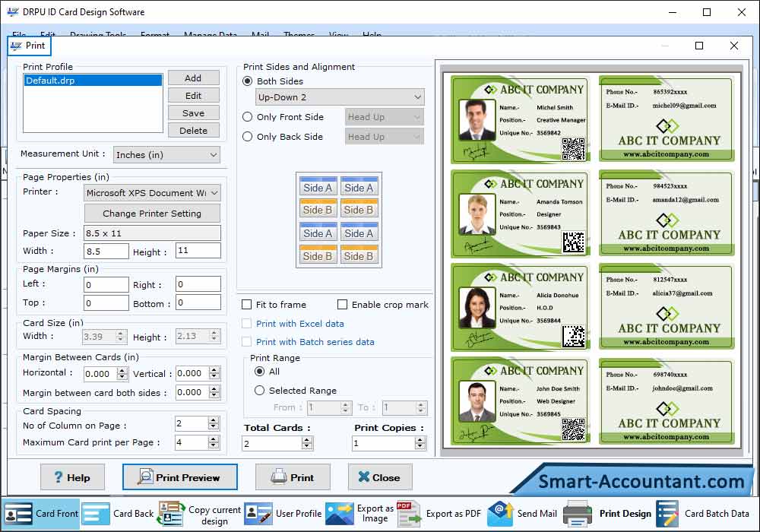Save the print profile
Viewport: 760px width, 532px height.
(x=193, y=113)
